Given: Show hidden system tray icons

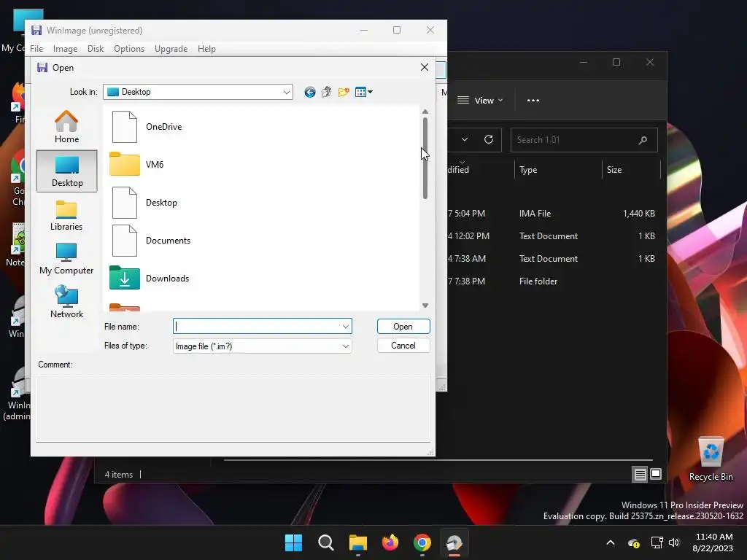Looking at the screenshot, I should coord(611,542).
